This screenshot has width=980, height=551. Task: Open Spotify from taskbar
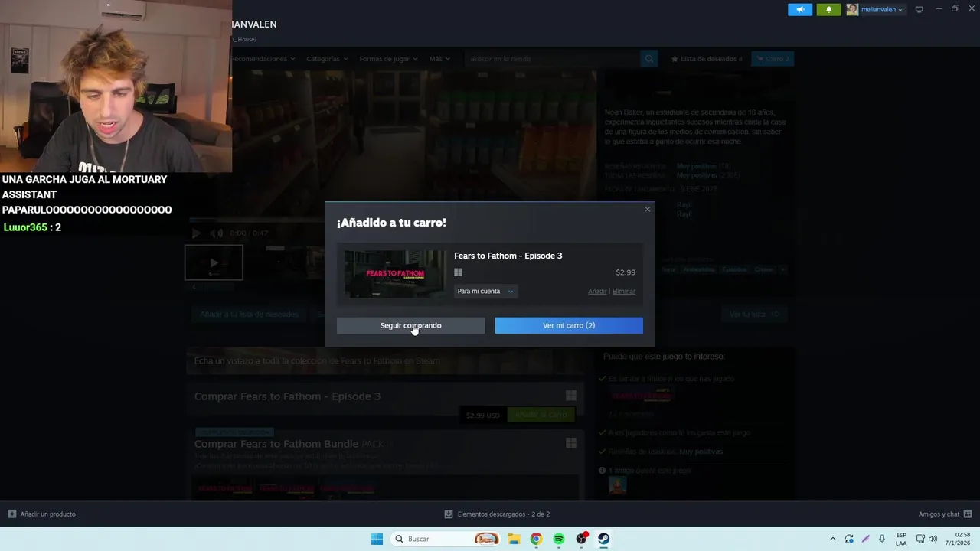(559, 539)
